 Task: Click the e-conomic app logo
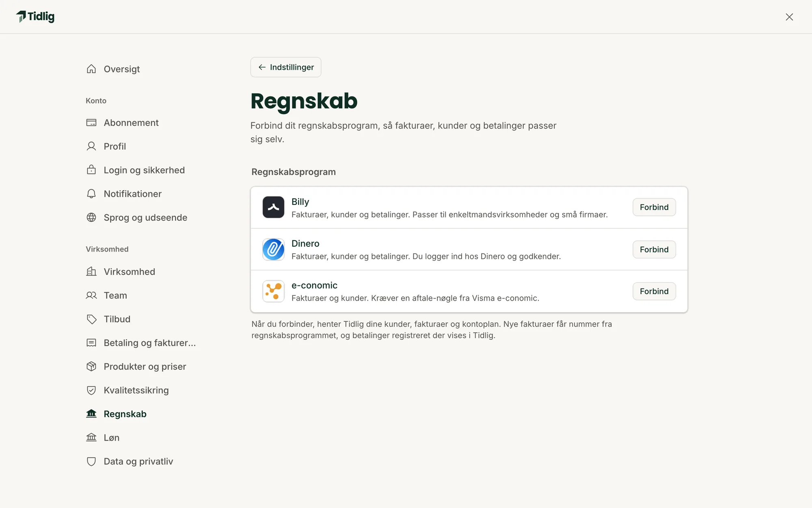(x=273, y=291)
